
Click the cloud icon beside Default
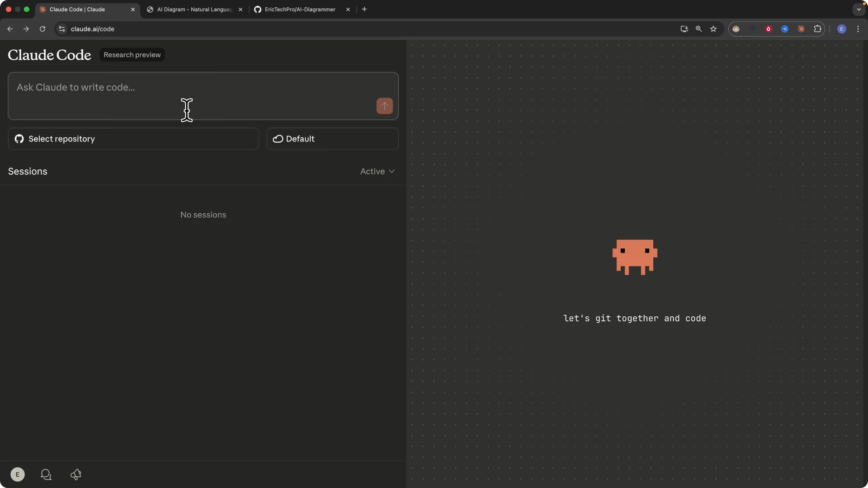pos(278,139)
